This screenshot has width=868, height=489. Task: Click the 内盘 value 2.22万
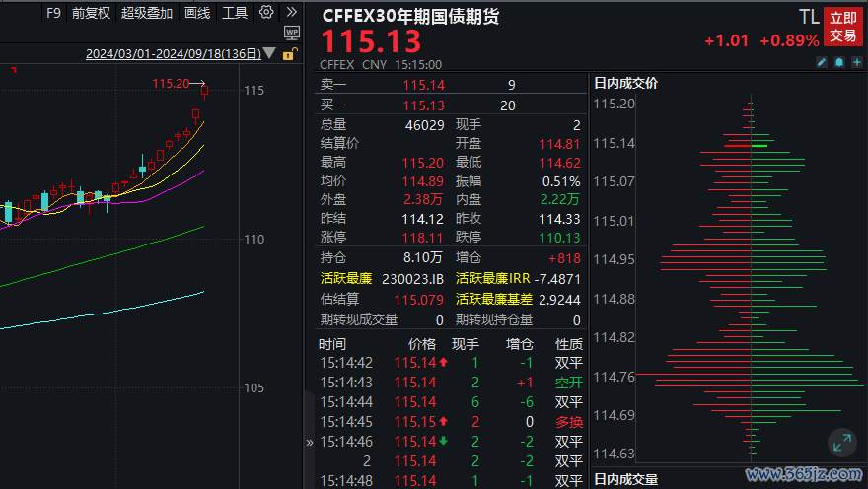click(x=560, y=200)
